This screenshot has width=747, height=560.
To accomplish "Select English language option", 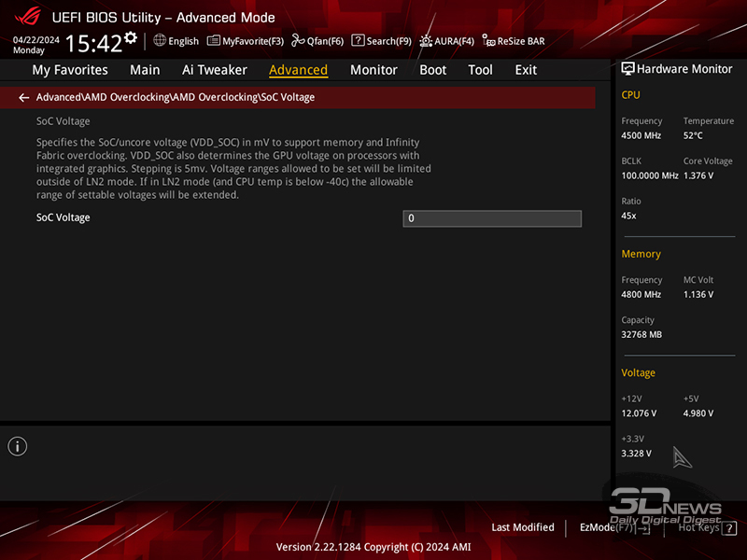I will [183, 41].
